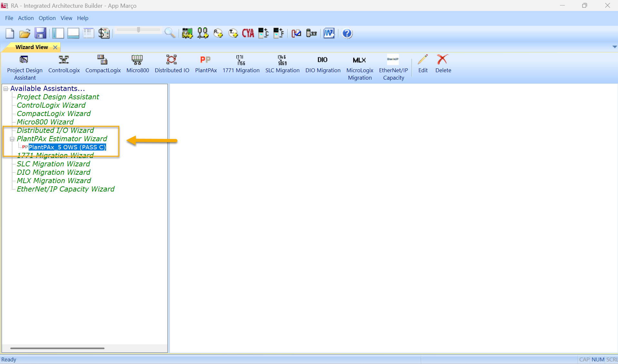Select Project Design Assistant in tree
The image size is (618, 364).
58,97
